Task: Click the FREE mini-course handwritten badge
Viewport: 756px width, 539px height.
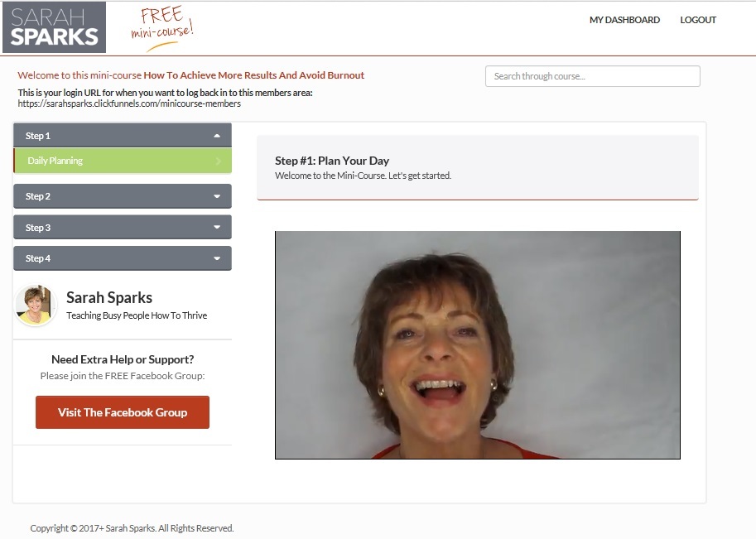Action: (162, 28)
